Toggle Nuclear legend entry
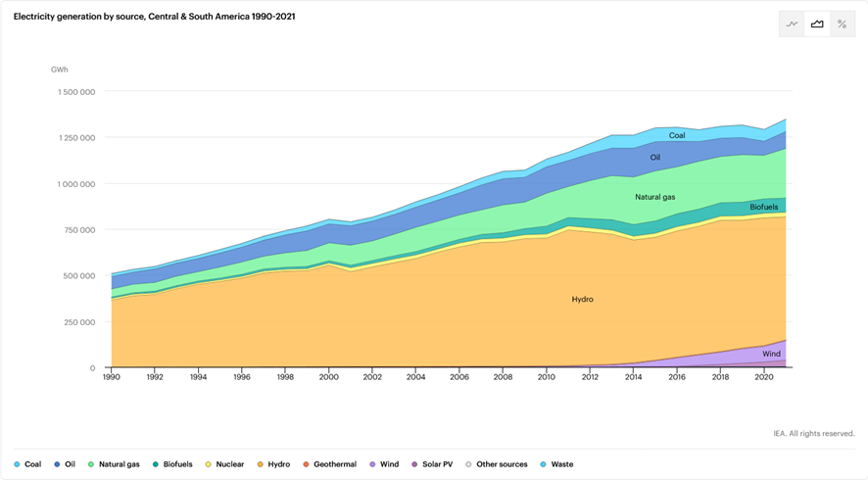868x480 pixels. (224, 464)
